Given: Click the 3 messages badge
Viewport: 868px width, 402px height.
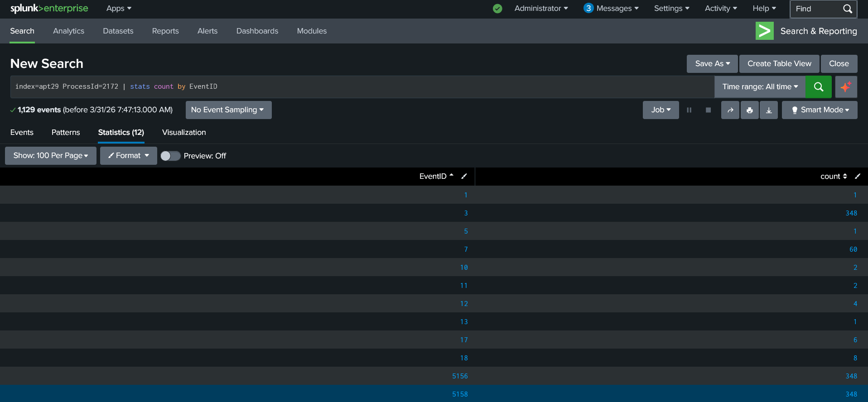Looking at the screenshot, I should (x=588, y=8).
